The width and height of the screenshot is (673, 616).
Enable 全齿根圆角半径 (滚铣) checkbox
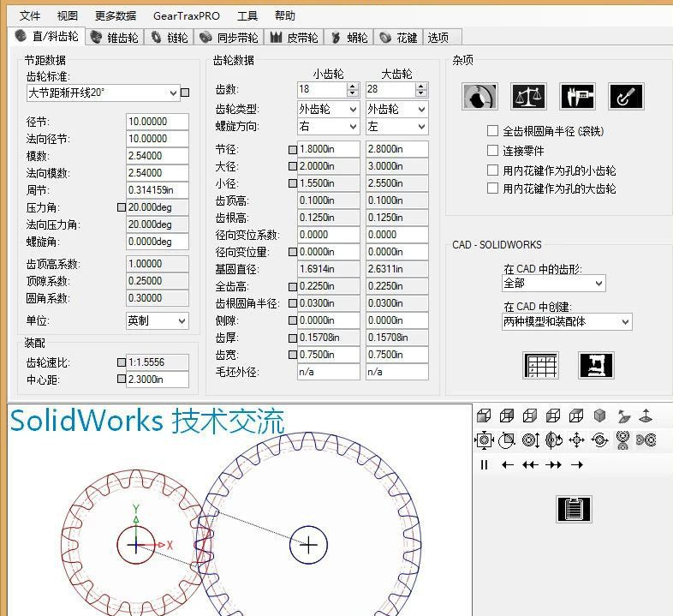[492, 131]
